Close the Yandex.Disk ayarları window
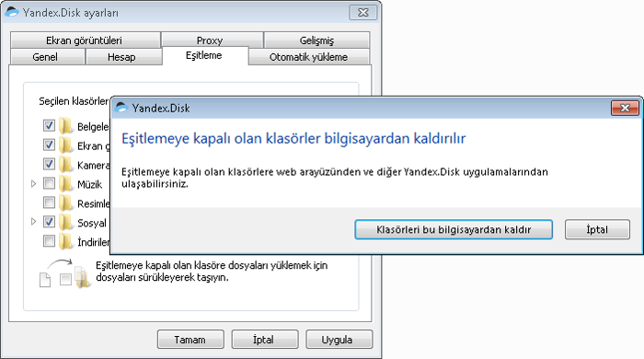Viewport: 644px width, 359px height. pyautogui.click(x=363, y=12)
